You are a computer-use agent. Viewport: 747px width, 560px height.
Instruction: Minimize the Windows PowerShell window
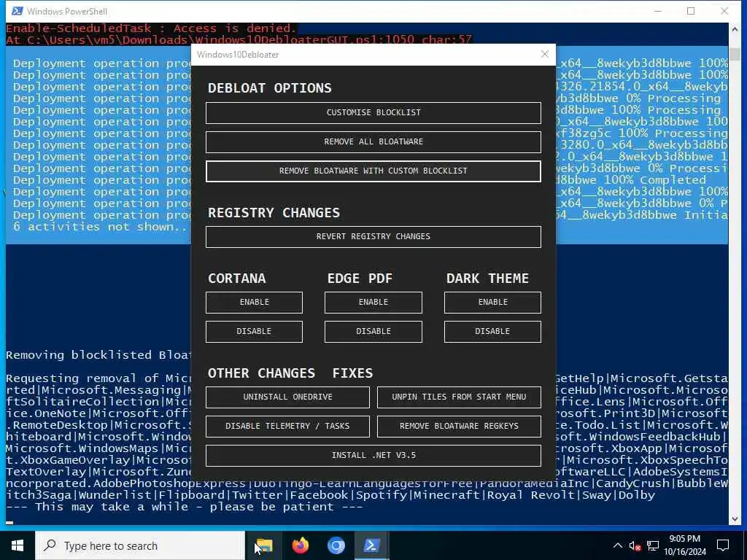pos(658,11)
